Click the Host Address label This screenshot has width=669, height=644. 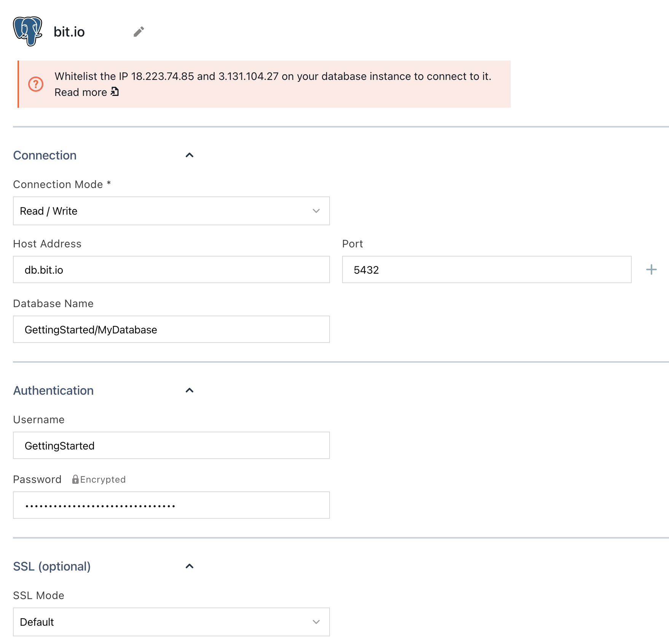(x=47, y=244)
